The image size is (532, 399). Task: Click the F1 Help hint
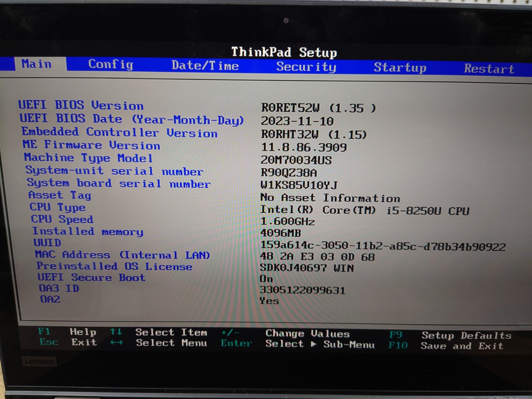[x=67, y=332]
